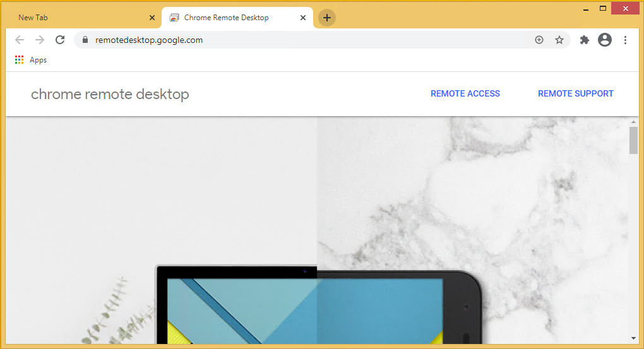
Task: Click the install app icon in address bar
Action: click(539, 40)
